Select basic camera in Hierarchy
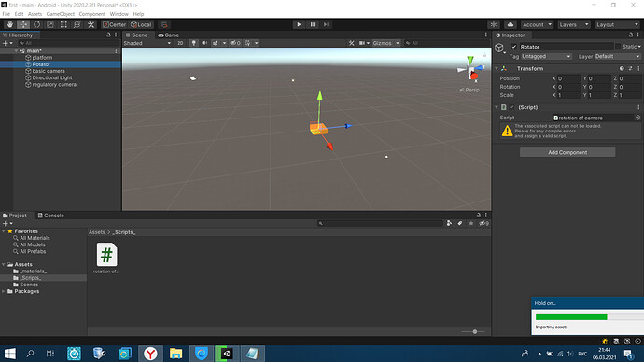This screenshot has height=362, width=644. click(x=49, y=71)
